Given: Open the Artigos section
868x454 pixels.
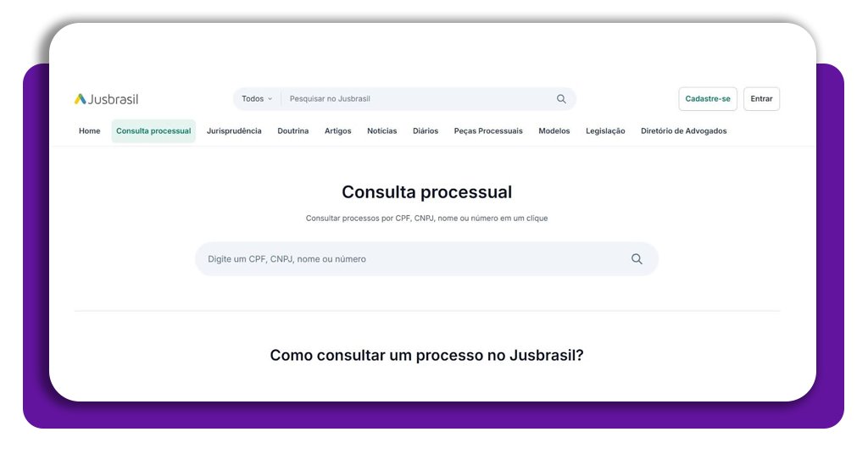Looking at the screenshot, I should point(337,131).
